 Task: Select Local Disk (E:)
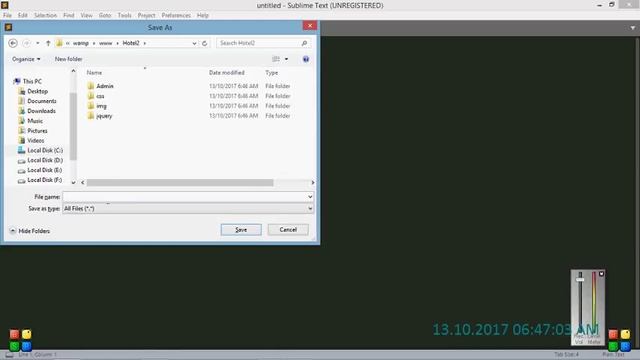pos(44,170)
